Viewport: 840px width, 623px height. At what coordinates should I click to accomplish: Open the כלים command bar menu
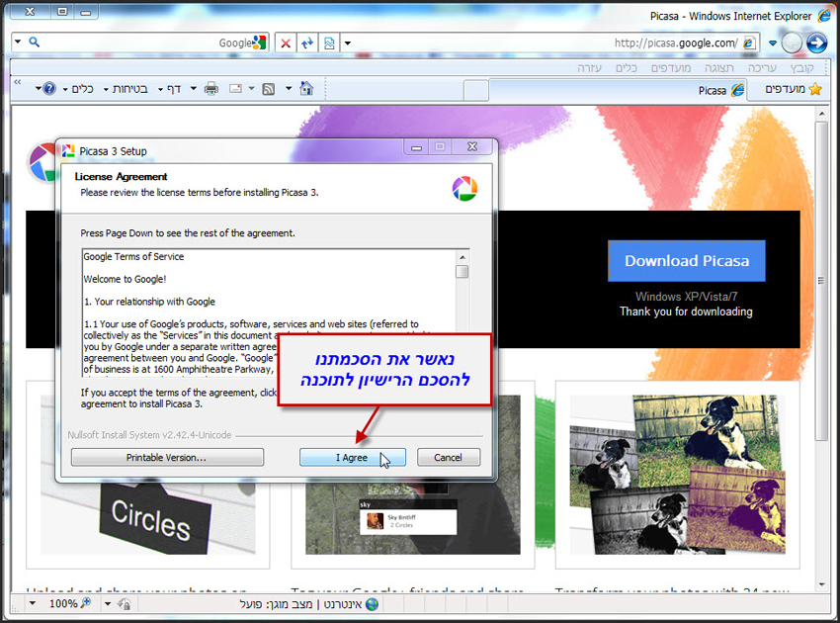tap(78, 89)
